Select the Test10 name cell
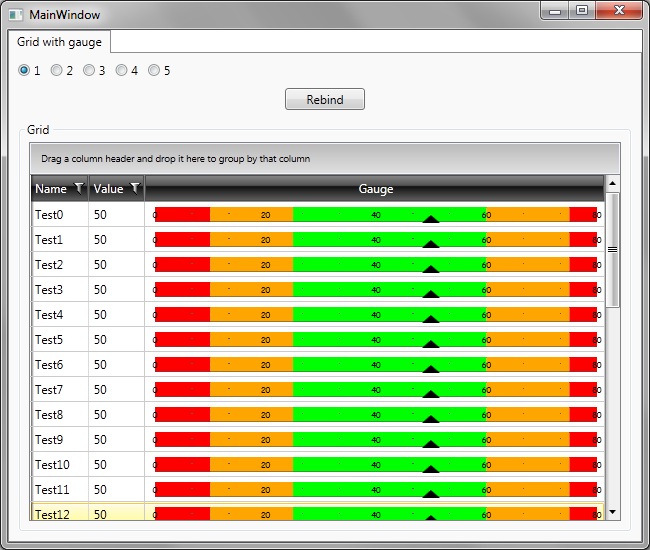This screenshot has width=650, height=550. [60, 464]
